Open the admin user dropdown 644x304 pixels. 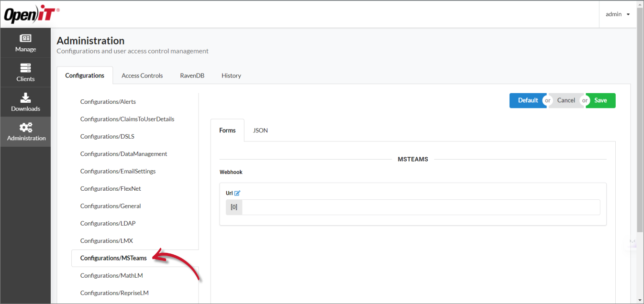(x=618, y=14)
